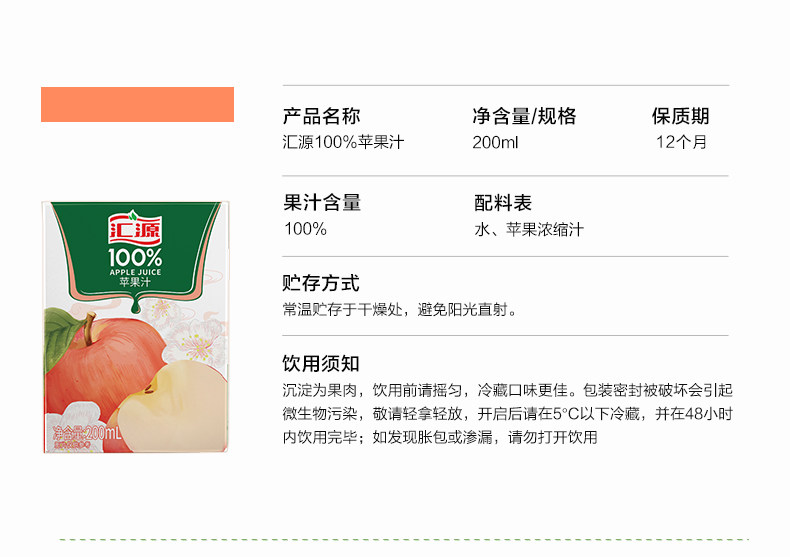
Task: Click the 100% text on green label
Action: point(135,258)
